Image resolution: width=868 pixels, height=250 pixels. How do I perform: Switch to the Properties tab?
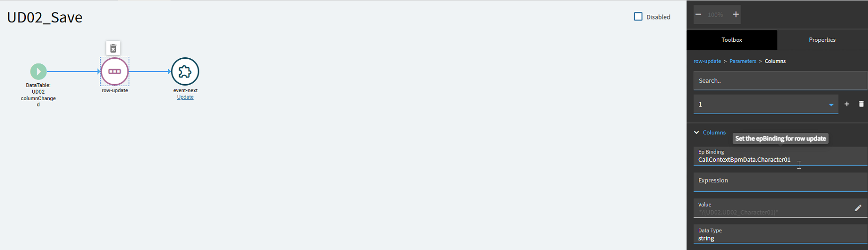click(822, 40)
